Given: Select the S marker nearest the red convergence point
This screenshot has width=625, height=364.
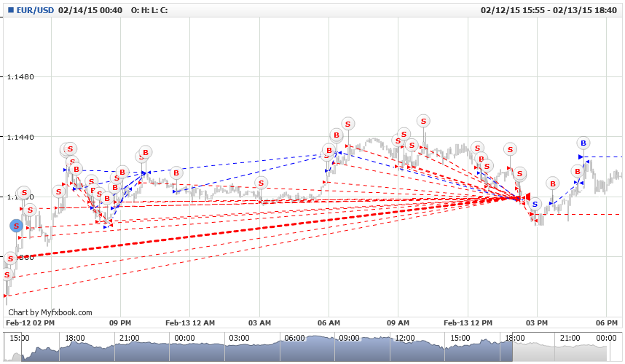Looking at the screenshot, I should (x=519, y=174).
